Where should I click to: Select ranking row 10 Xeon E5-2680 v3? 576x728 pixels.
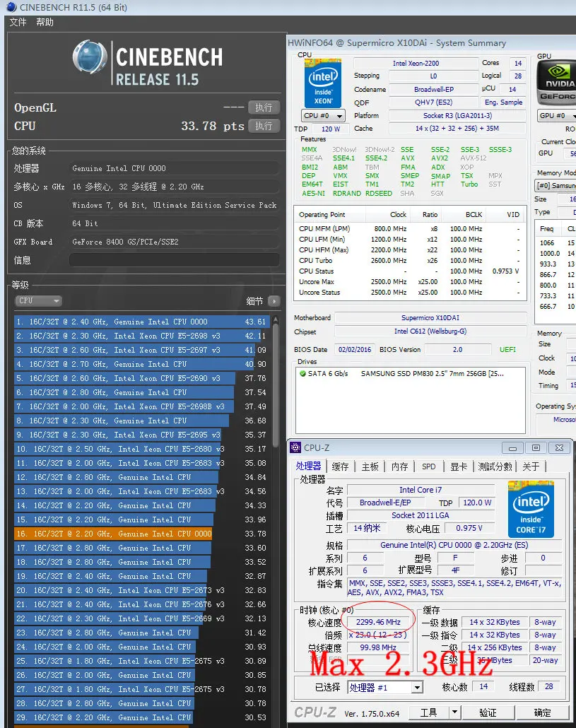tap(142, 449)
